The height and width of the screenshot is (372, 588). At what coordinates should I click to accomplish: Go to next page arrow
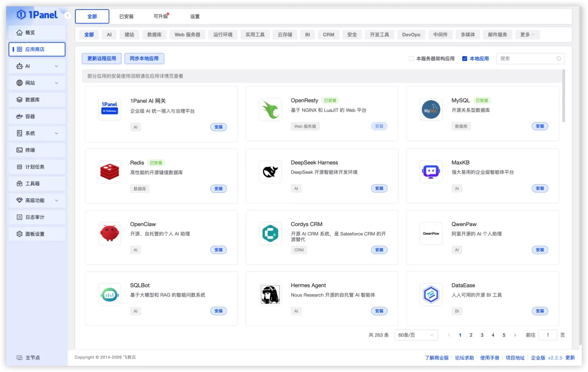[x=515, y=335]
